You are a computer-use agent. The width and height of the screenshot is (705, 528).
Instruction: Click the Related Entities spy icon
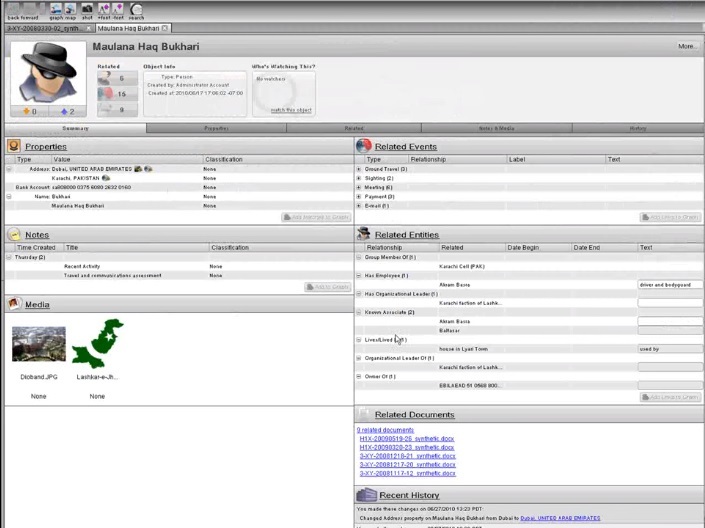(363, 234)
